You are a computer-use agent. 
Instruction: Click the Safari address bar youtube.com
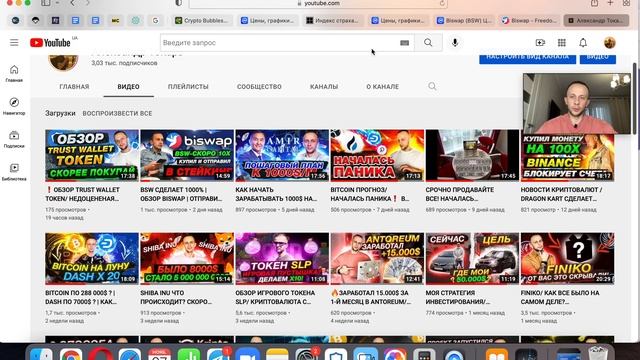click(318, 3)
